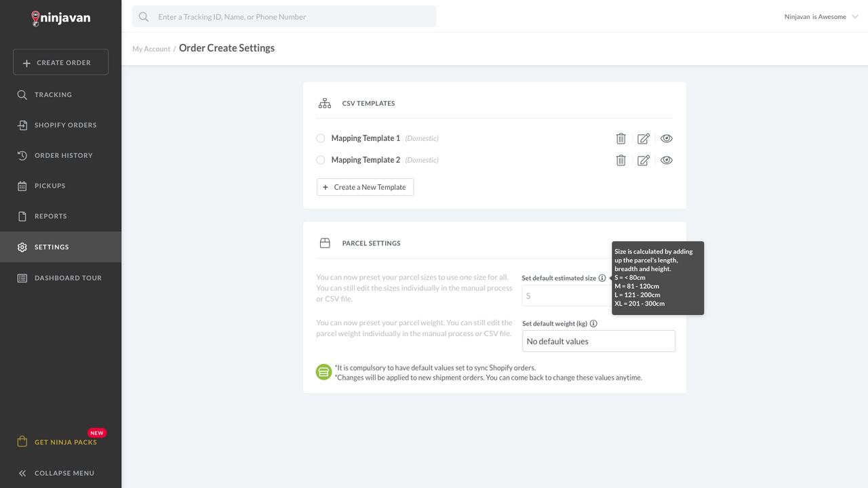Preview Mapping Template 1 with eye icon
The height and width of the screenshot is (488, 868).
tap(667, 138)
